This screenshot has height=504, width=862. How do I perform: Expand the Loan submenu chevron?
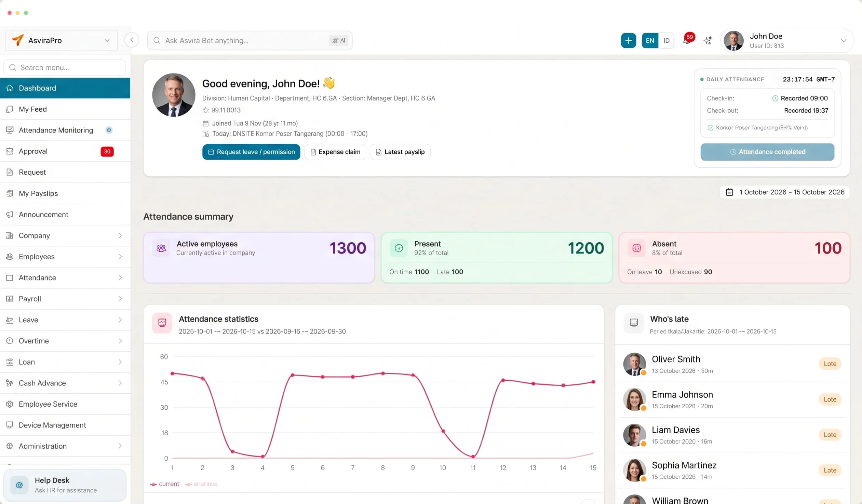pyautogui.click(x=120, y=362)
